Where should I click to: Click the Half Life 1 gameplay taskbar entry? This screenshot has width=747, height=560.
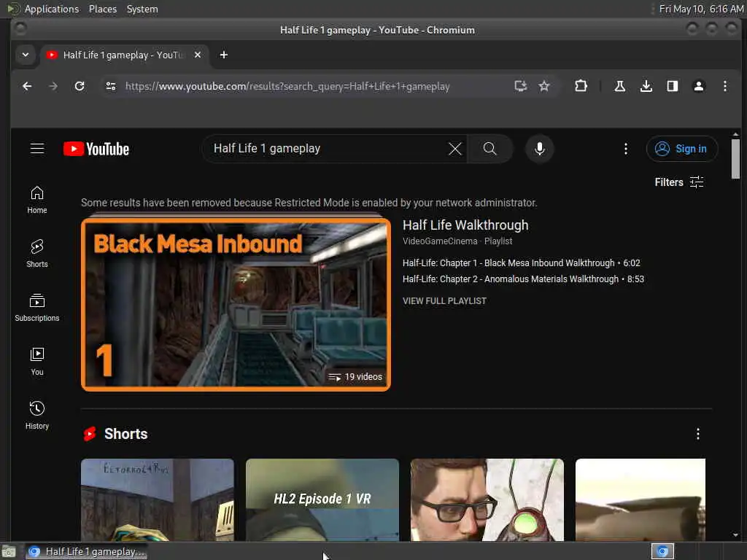pyautogui.click(x=87, y=551)
